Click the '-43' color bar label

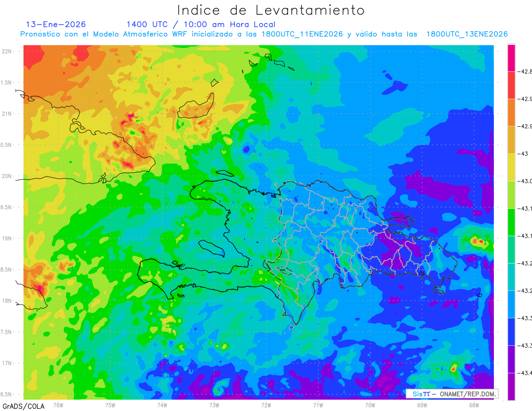pos(524,153)
